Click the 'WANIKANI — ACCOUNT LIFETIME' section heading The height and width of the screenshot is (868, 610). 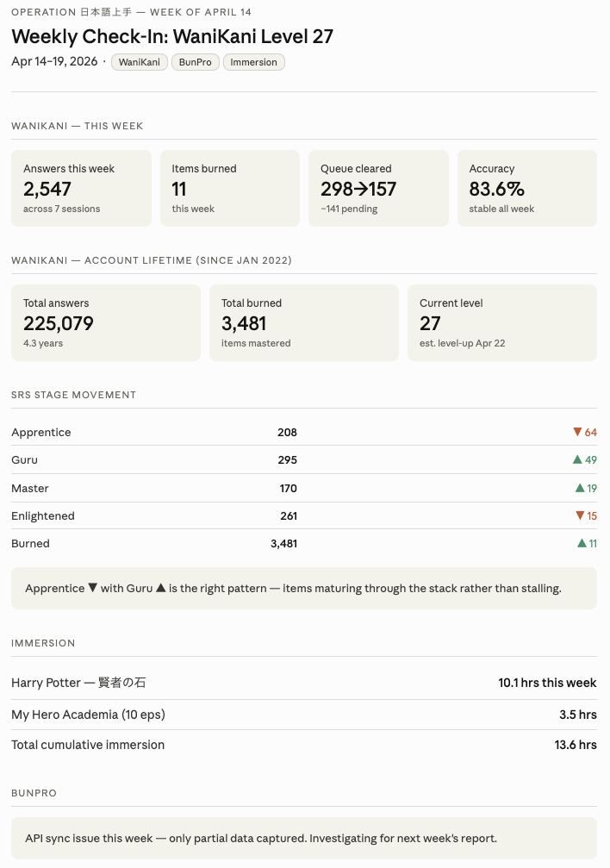pyautogui.click(x=151, y=260)
